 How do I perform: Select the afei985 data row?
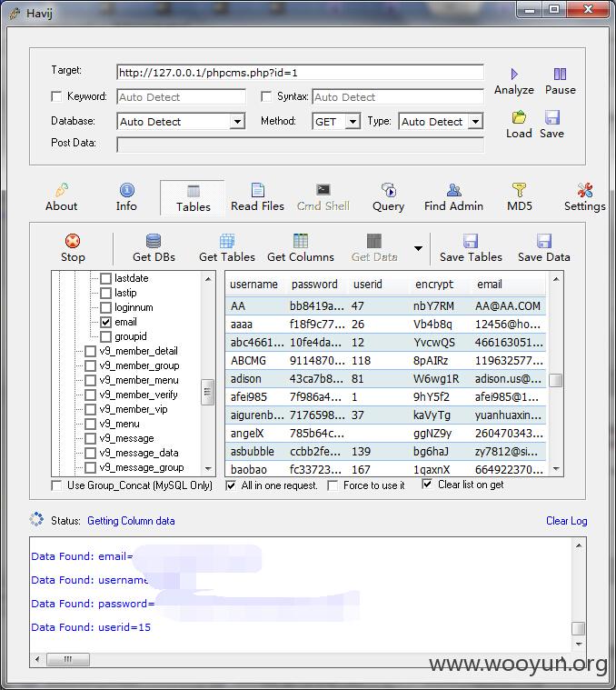point(386,397)
